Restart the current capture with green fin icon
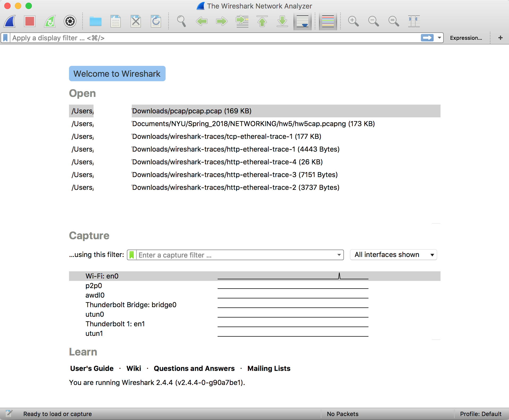Screen dimensions: 509x420 point(50,22)
